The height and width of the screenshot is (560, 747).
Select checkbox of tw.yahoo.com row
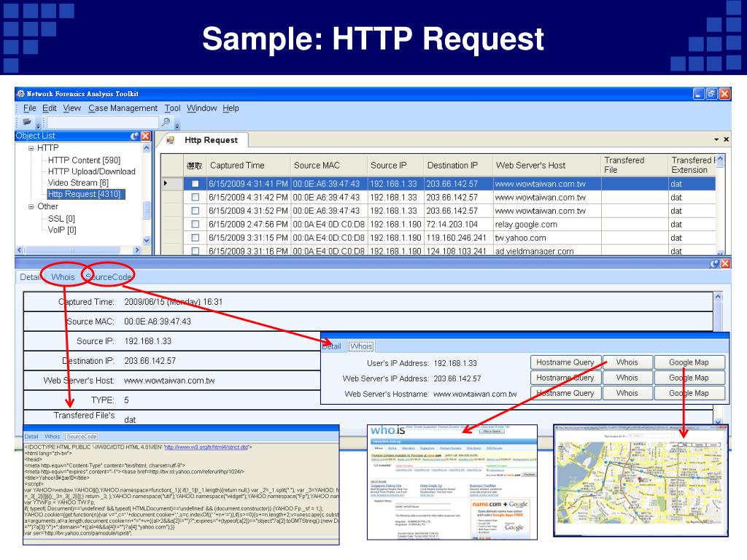tap(195, 238)
